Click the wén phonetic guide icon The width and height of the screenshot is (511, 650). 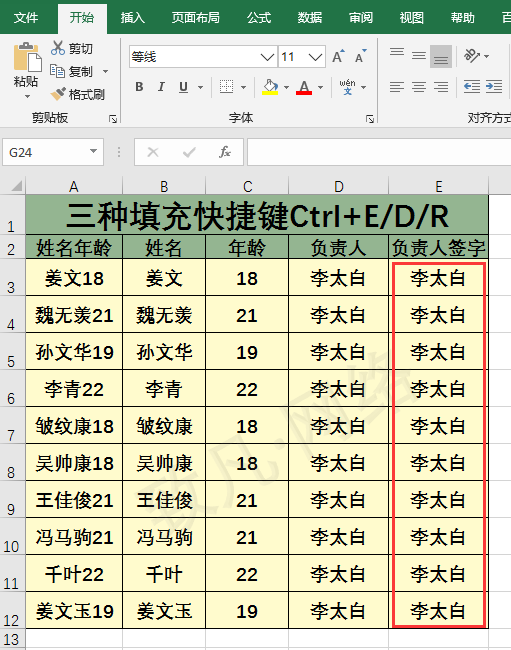347,87
